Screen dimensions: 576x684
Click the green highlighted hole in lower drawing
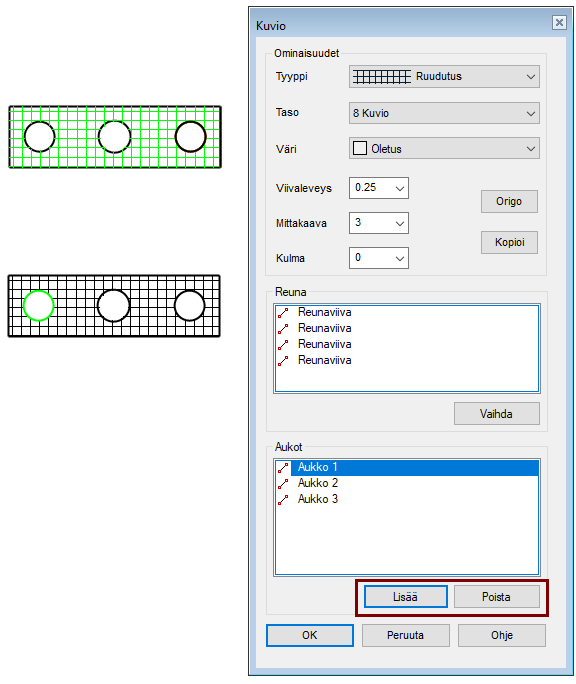pyautogui.click(x=38, y=305)
